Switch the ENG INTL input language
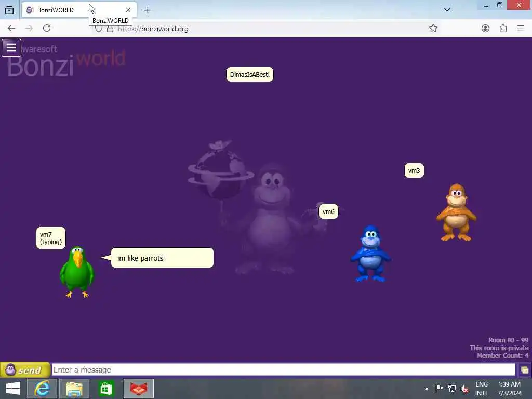Screen dimensions: 532x399 pyautogui.click(x=482, y=389)
